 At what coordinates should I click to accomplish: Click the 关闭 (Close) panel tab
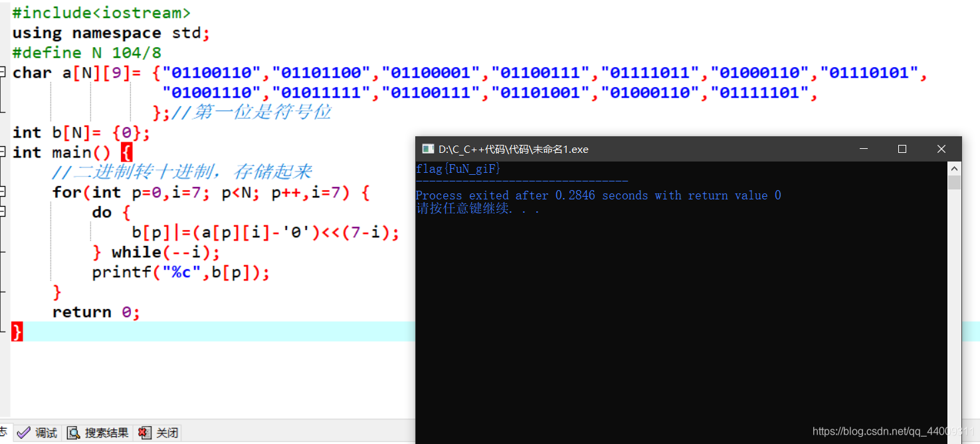[158, 433]
